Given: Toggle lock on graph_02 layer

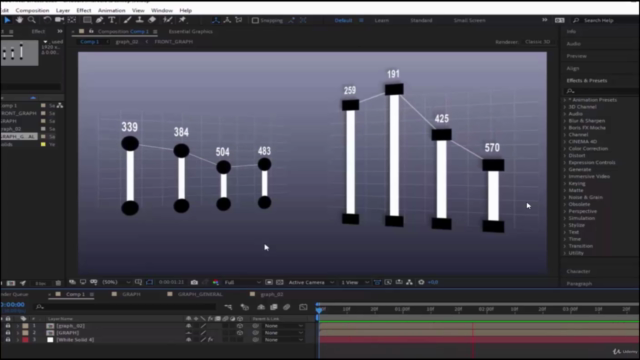Looking at the screenshot, I should [8, 326].
